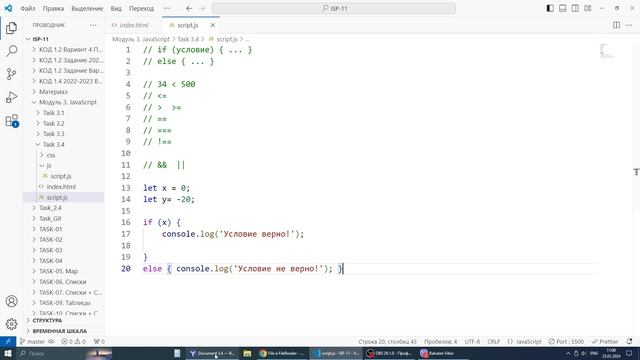640x360 pixels.
Task: Expand Task 3.3 folder
Action: (x=64, y=134)
